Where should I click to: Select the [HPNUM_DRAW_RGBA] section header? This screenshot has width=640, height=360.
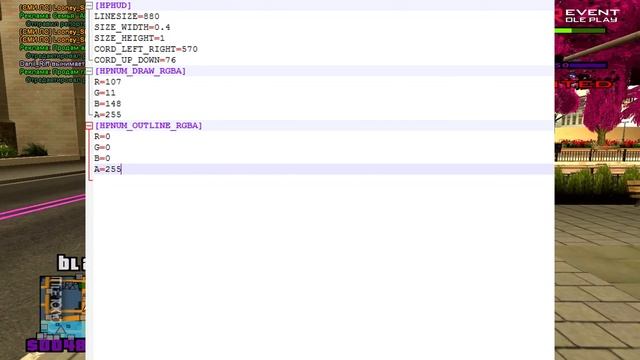pyautogui.click(x=140, y=71)
